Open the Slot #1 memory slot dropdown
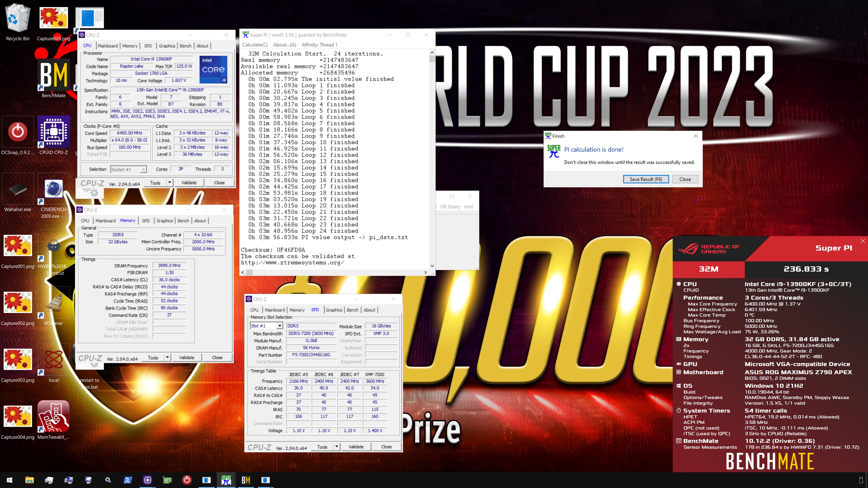The height and width of the screenshot is (488, 868). (x=266, y=326)
